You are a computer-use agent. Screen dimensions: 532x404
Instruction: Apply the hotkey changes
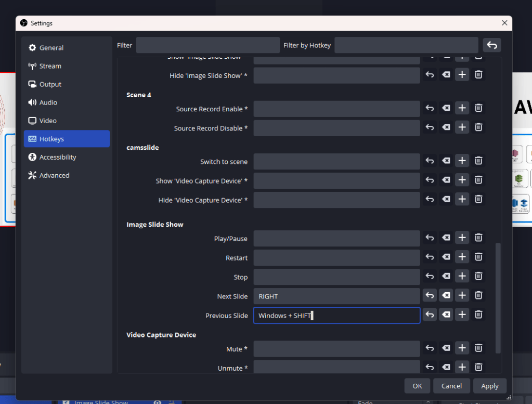pyautogui.click(x=489, y=386)
